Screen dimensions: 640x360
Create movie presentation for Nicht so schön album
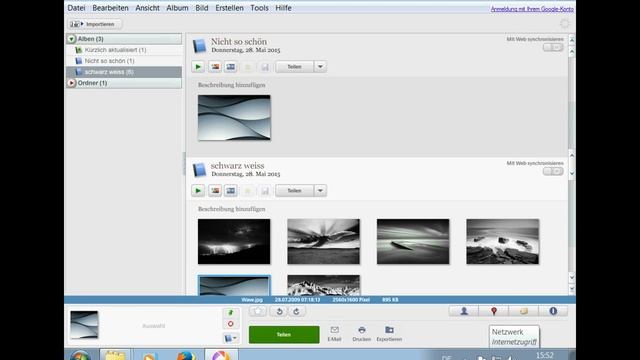point(231,67)
